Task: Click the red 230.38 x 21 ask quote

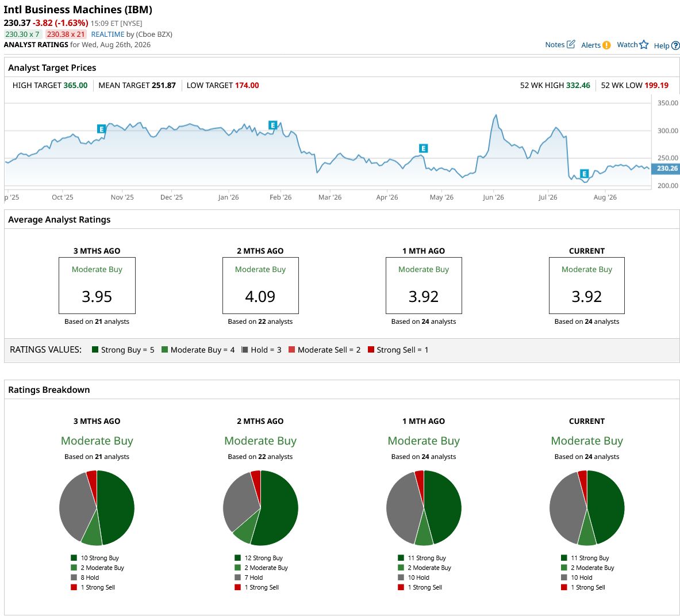Action: (x=66, y=35)
